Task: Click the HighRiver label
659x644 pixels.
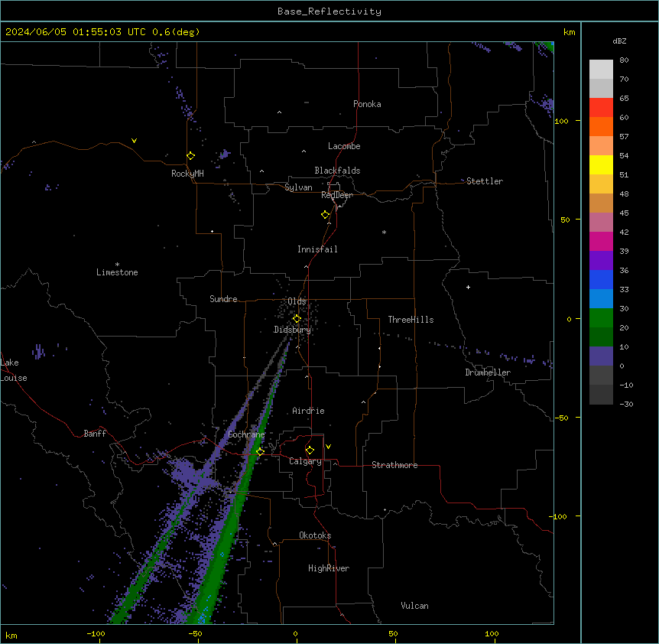Action: (329, 568)
